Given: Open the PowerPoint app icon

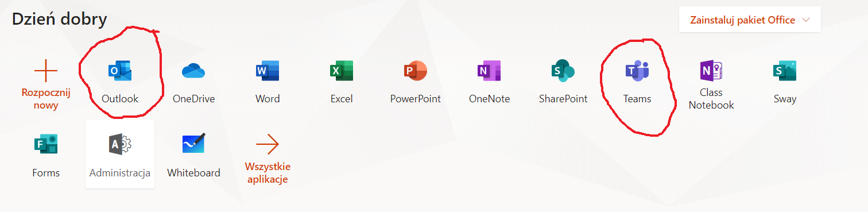Looking at the screenshot, I should pyautogui.click(x=416, y=71).
